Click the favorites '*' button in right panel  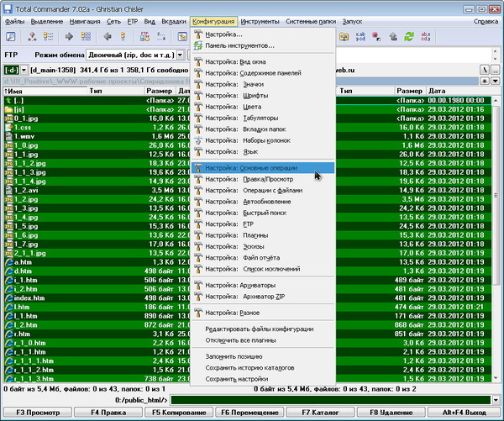point(485,81)
